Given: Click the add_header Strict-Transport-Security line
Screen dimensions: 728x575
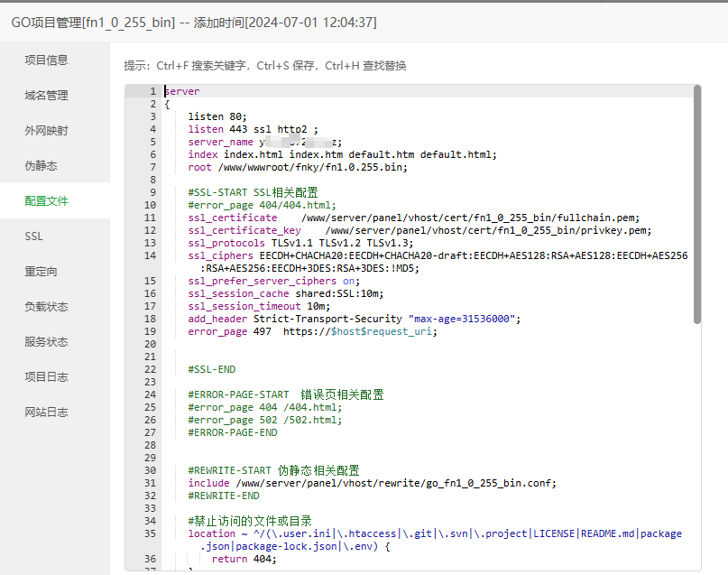Looking at the screenshot, I should click(355, 319).
